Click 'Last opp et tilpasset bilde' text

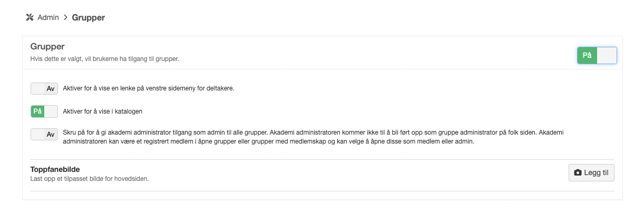(89, 179)
